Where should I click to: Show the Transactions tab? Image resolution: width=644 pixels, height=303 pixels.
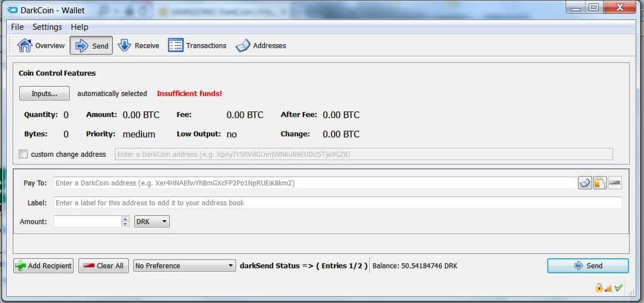[x=197, y=45]
